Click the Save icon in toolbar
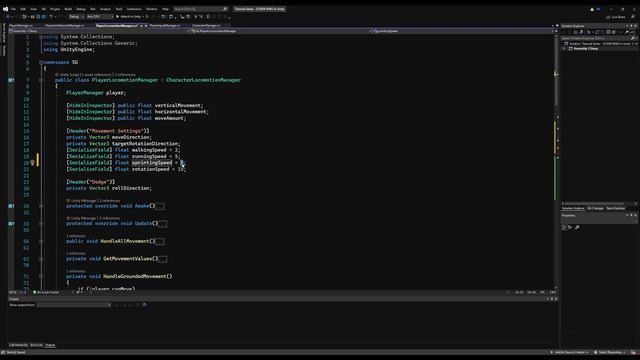Image resolution: width=640 pixels, height=360 pixels. tap(38, 17)
